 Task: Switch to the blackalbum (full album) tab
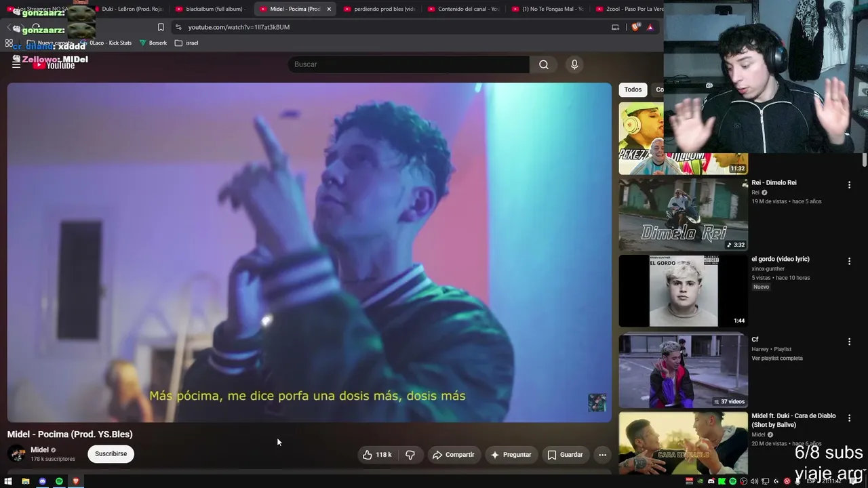(212, 9)
